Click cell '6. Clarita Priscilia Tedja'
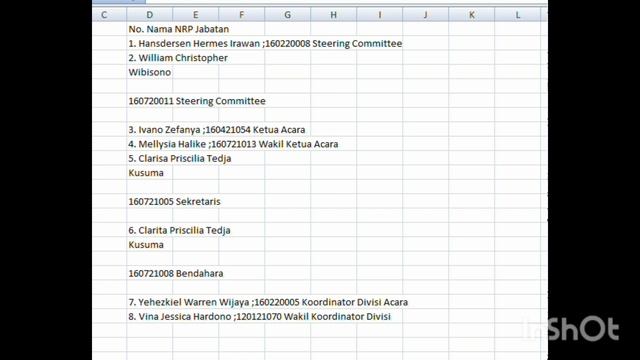 (179, 230)
